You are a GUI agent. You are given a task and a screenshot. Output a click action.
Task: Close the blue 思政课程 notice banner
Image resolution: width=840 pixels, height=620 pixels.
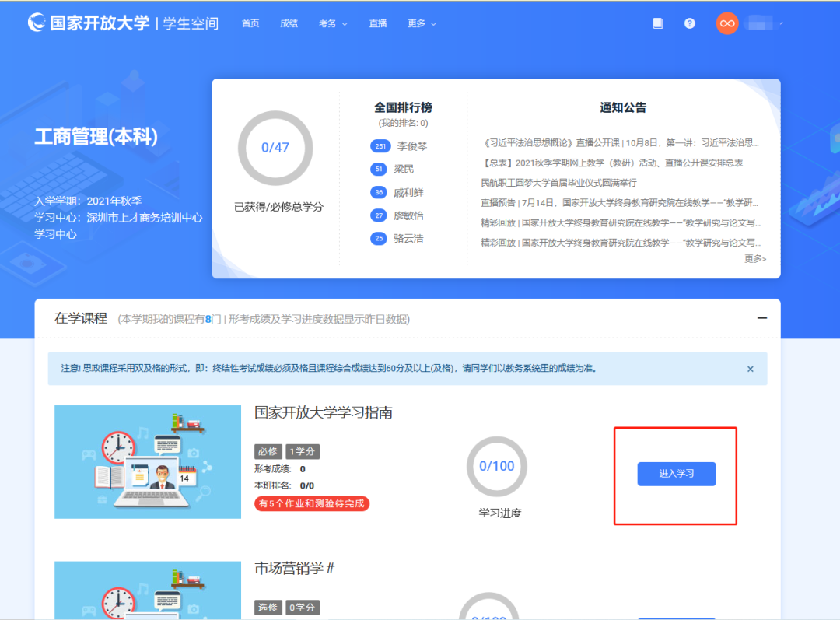pos(750,369)
